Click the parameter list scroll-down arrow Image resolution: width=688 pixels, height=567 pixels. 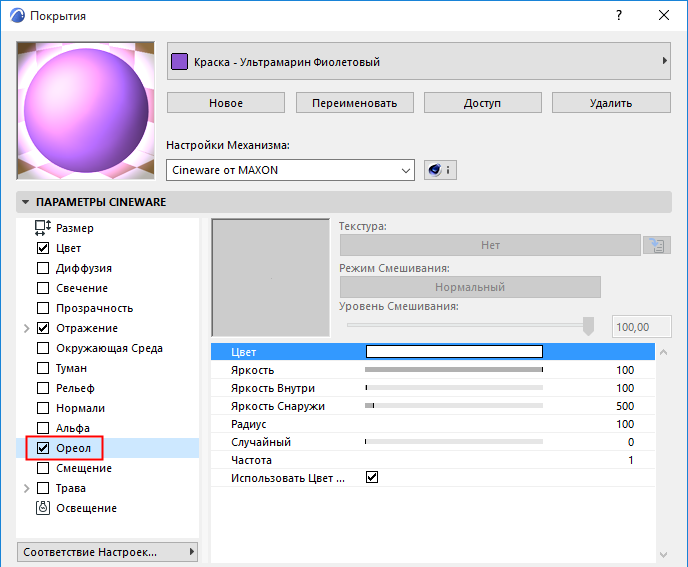(x=663, y=554)
